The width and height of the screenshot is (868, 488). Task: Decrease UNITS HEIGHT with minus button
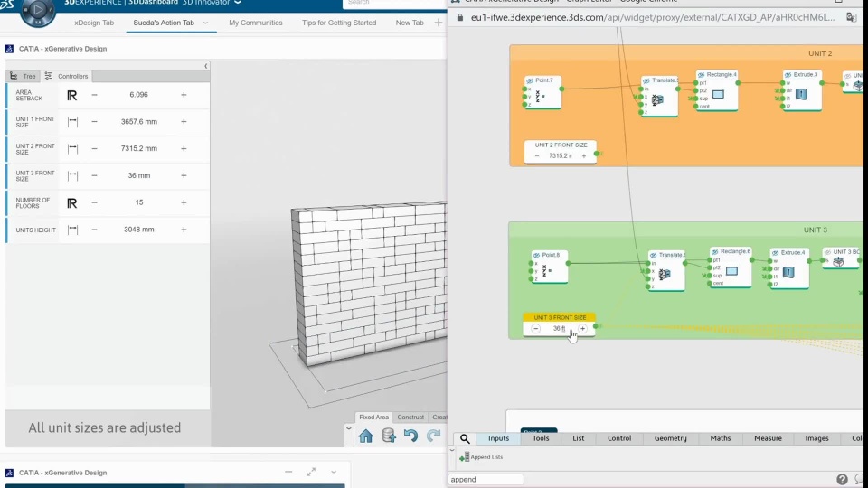coord(94,230)
